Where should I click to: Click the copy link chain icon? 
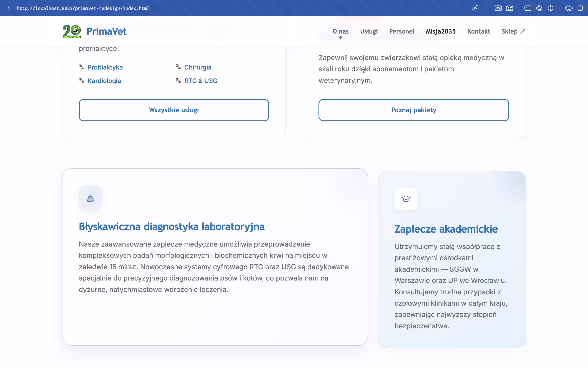tap(475, 8)
